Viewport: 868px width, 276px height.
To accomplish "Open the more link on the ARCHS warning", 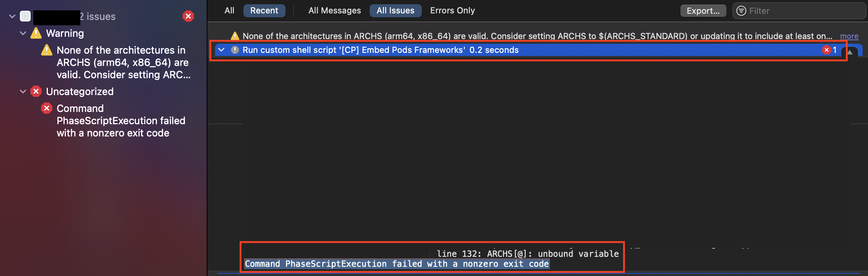I will pos(849,36).
